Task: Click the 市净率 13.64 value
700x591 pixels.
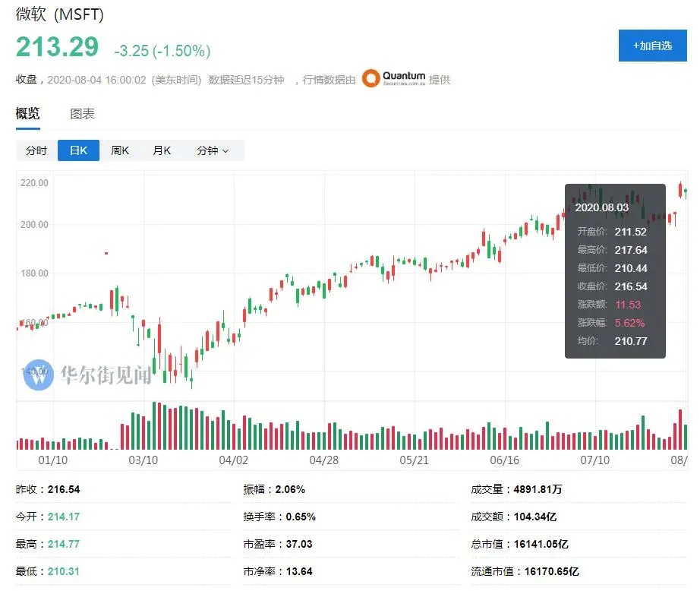Action: [x=299, y=571]
